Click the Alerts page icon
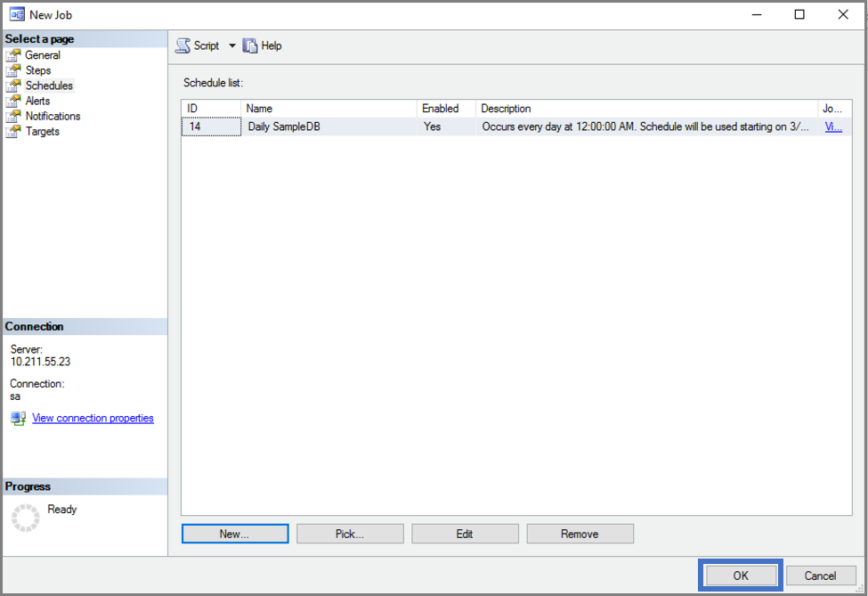868x596 pixels. point(13,101)
